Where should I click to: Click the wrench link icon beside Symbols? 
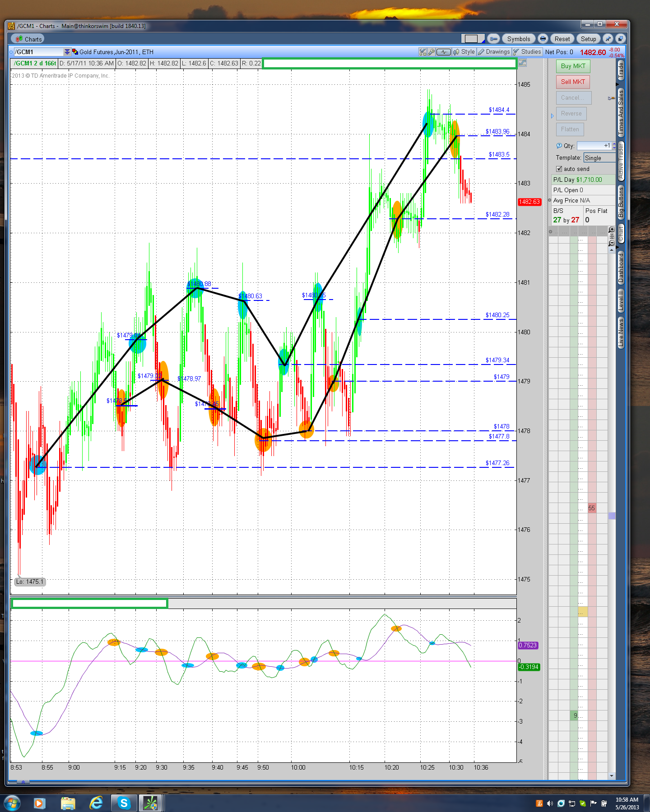[x=493, y=39]
